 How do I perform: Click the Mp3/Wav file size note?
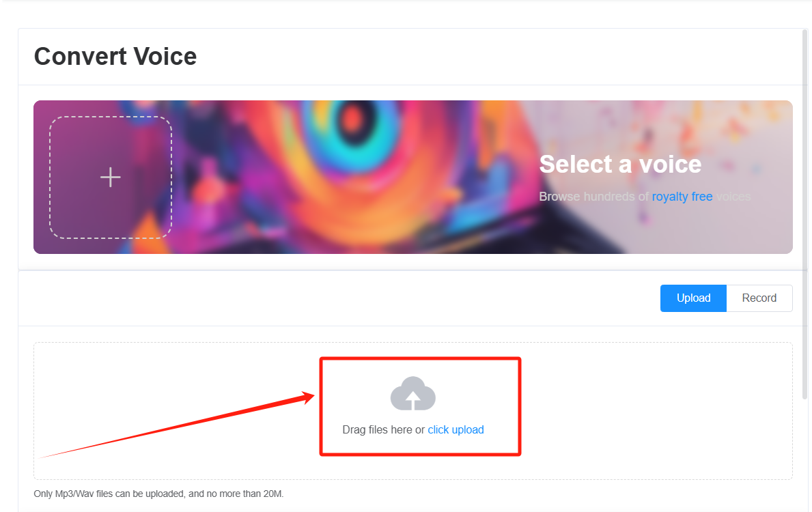[158, 494]
